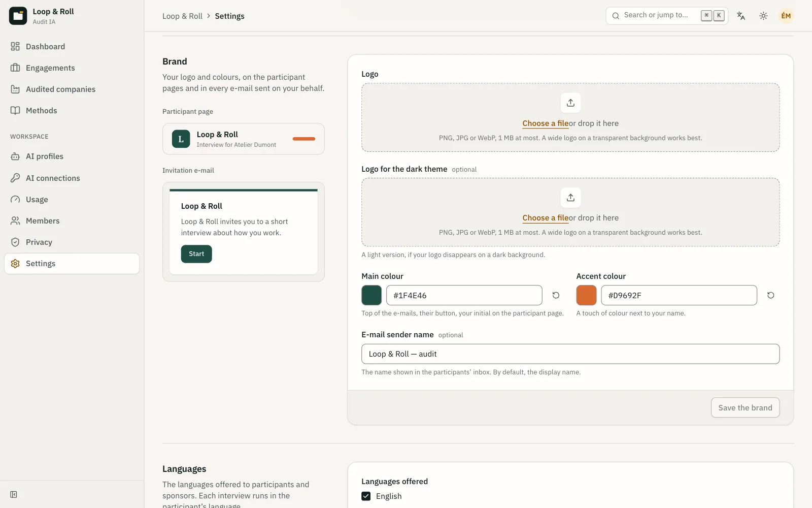This screenshot has width=812, height=508.
Task: Toggle the light/dark theme sun icon
Action: coord(763,16)
